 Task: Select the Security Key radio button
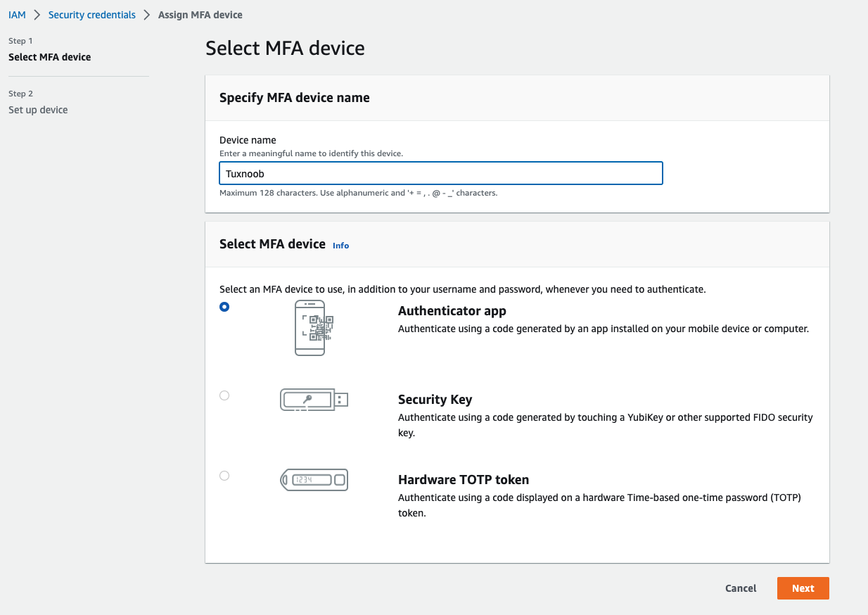coord(224,395)
